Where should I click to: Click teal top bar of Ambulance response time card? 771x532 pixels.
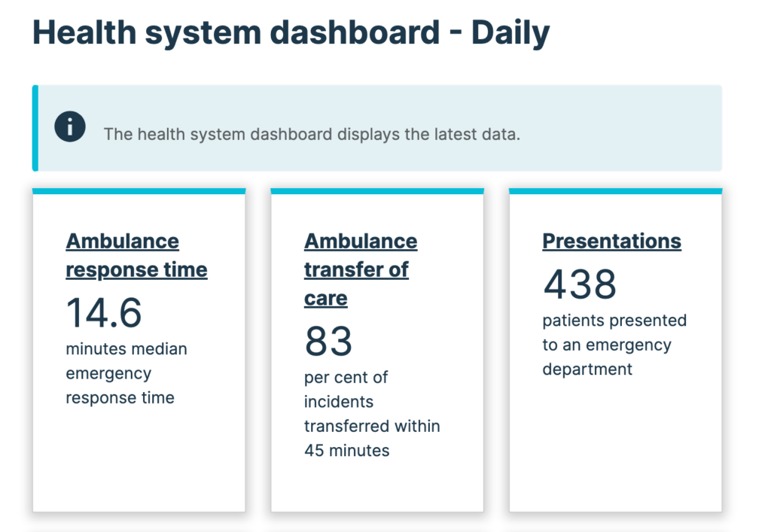click(x=139, y=191)
